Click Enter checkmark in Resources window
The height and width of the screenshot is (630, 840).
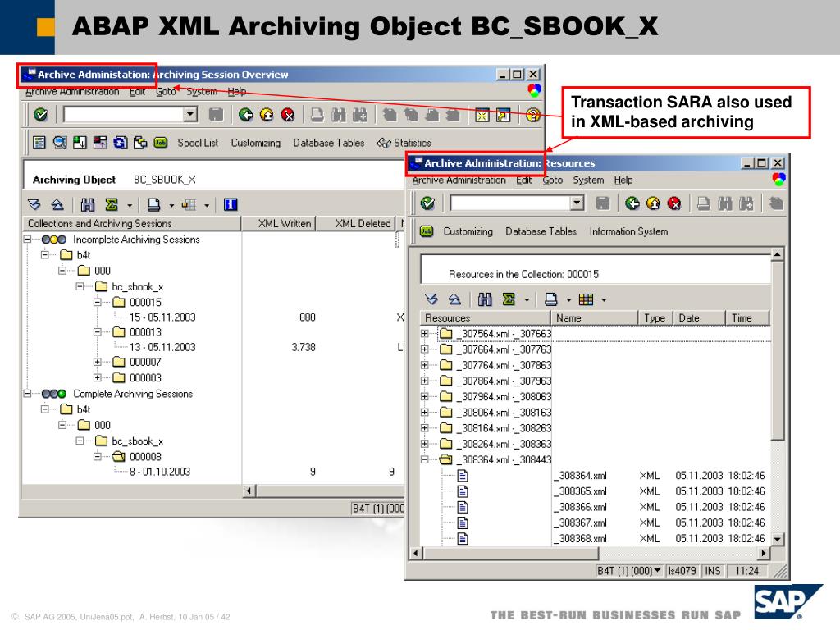coord(427,203)
